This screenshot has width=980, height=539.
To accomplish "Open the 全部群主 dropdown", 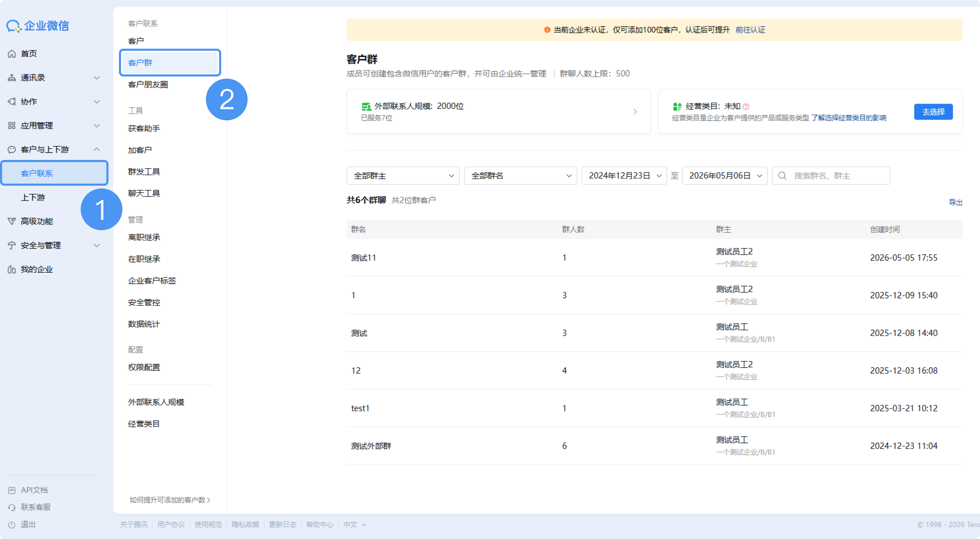I will click(403, 176).
